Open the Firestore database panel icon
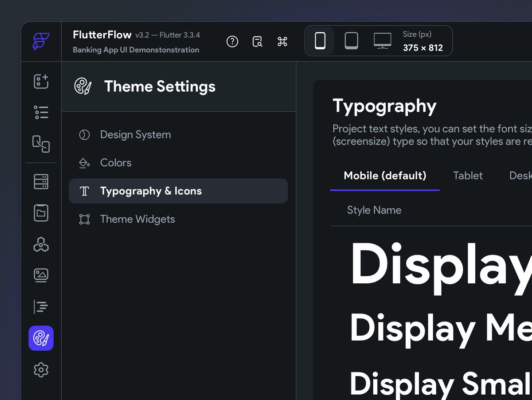Image resolution: width=532 pixels, height=400 pixels. (x=41, y=182)
